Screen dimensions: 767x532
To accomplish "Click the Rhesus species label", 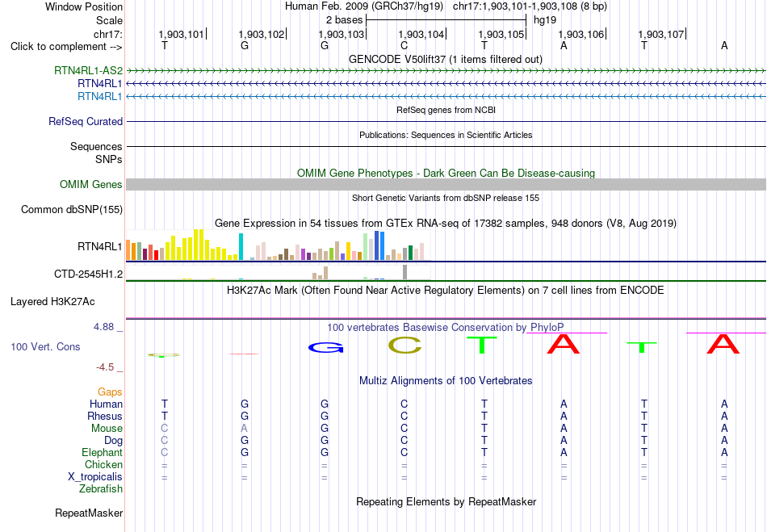I will tap(105, 416).
